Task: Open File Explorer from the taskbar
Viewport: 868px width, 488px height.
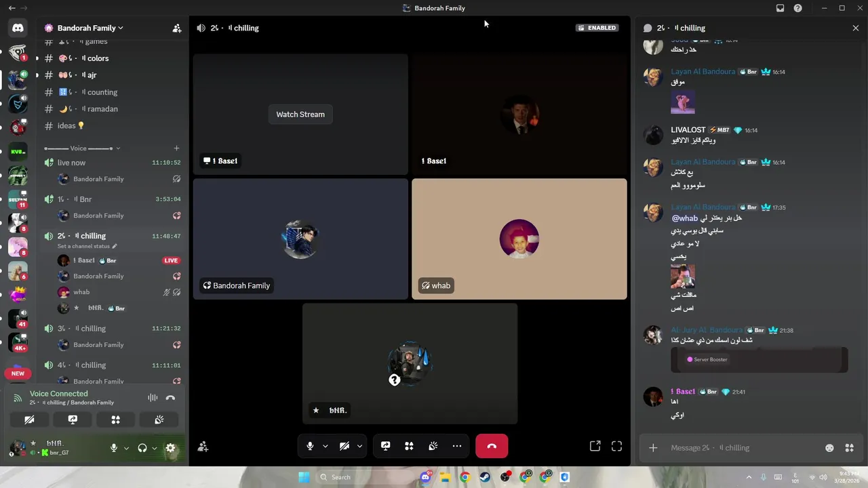Action: click(x=445, y=477)
